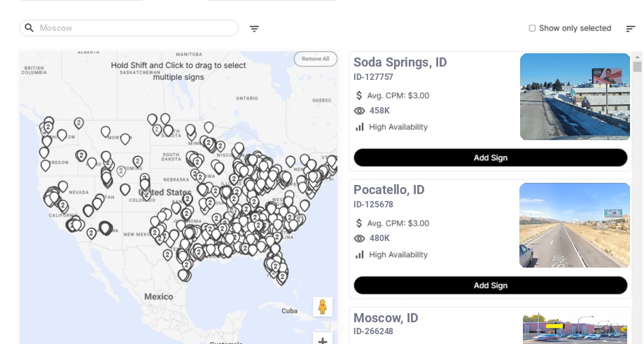This screenshot has height=344, width=644.
Task: Click Pocatello CPM dollar icon
Action: 360,223
